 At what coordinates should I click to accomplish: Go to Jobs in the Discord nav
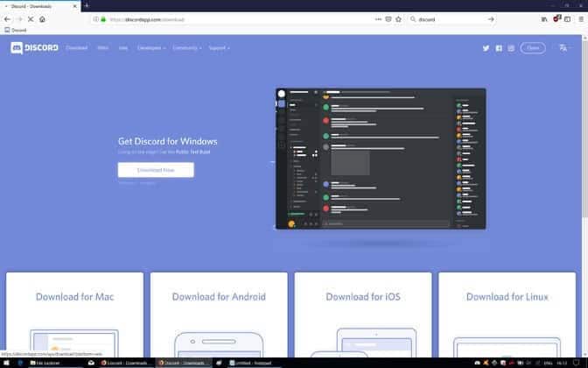click(x=123, y=47)
